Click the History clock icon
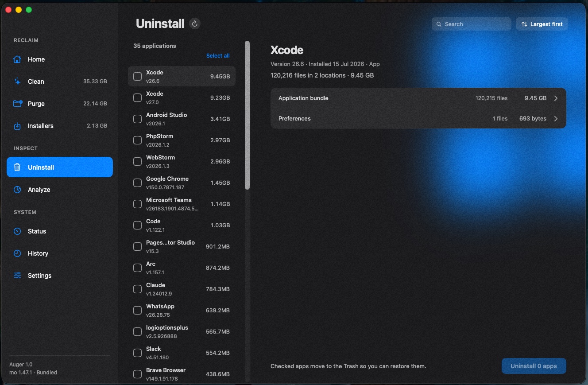The height and width of the screenshot is (385, 588). 17,253
